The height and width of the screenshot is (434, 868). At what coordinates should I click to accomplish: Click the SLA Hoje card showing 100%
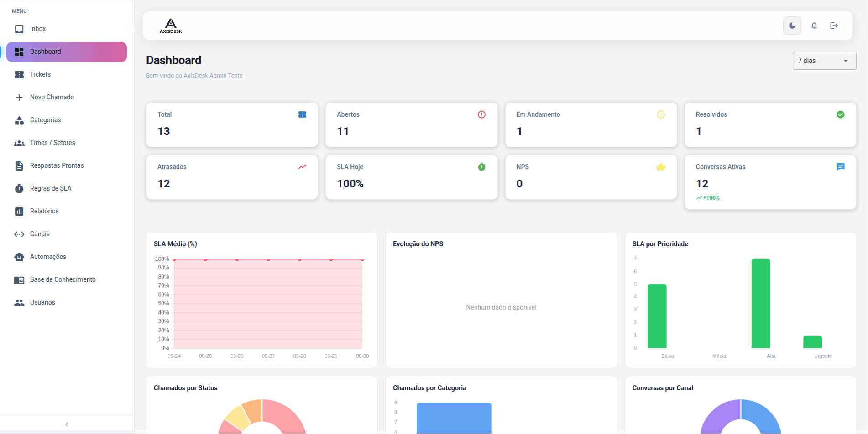pyautogui.click(x=411, y=177)
